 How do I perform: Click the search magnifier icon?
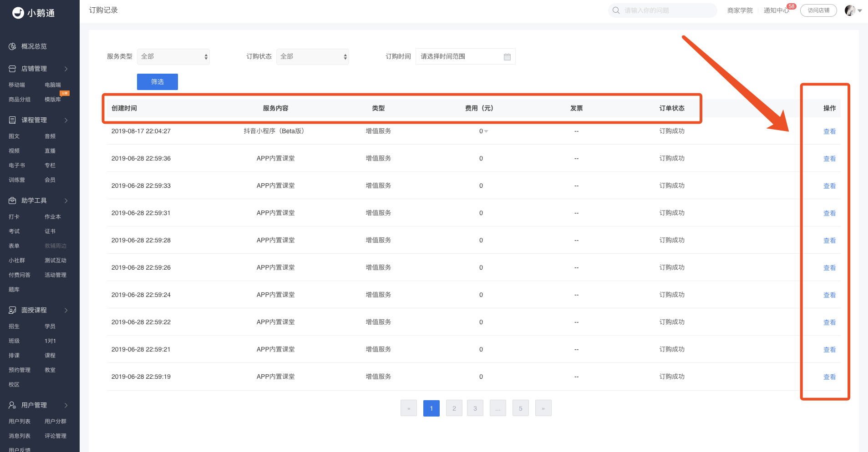(616, 10)
